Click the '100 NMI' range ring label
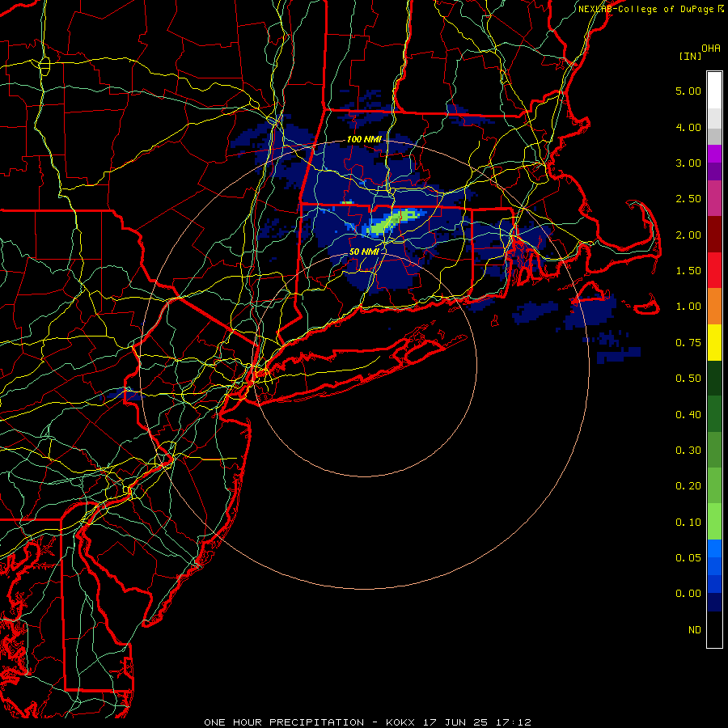728x728 pixels. [x=364, y=139]
